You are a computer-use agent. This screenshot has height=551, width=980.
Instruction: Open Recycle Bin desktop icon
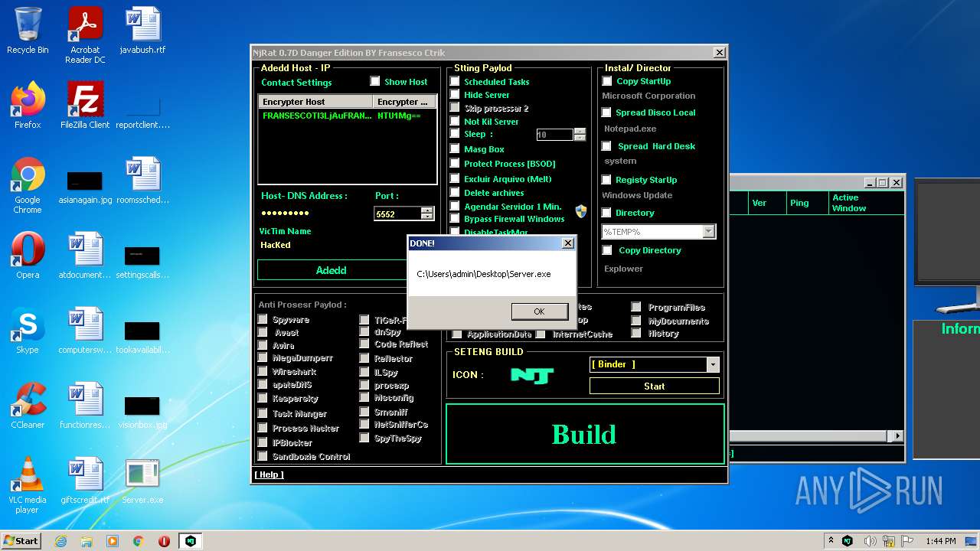coord(28,31)
